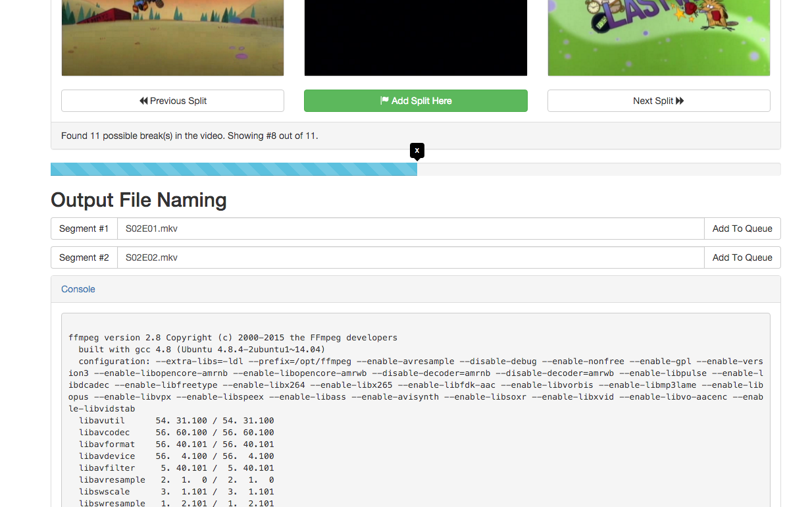
Task: Click the striped blue video progress bar
Action: 234,169
